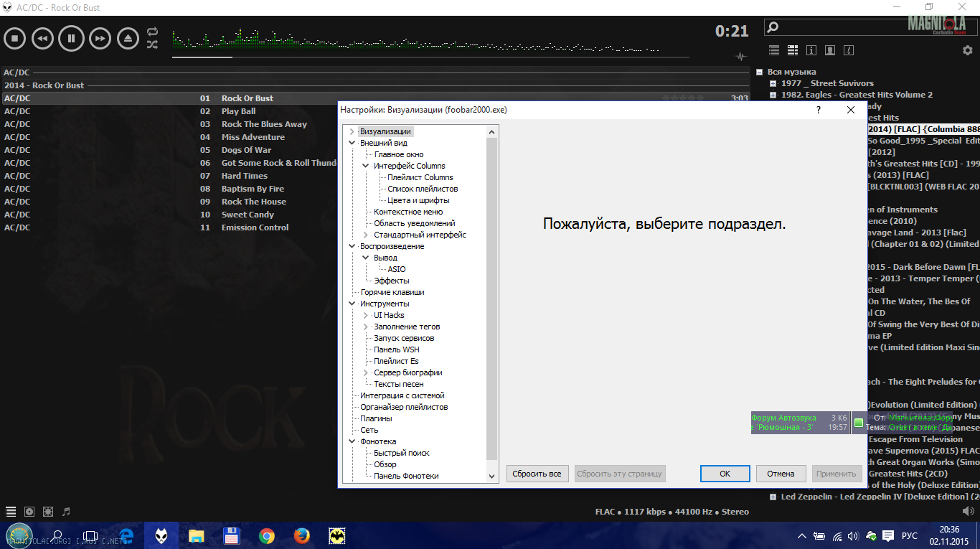Click the eject/open file icon
Screen dimensions: 980x549
click(128, 38)
